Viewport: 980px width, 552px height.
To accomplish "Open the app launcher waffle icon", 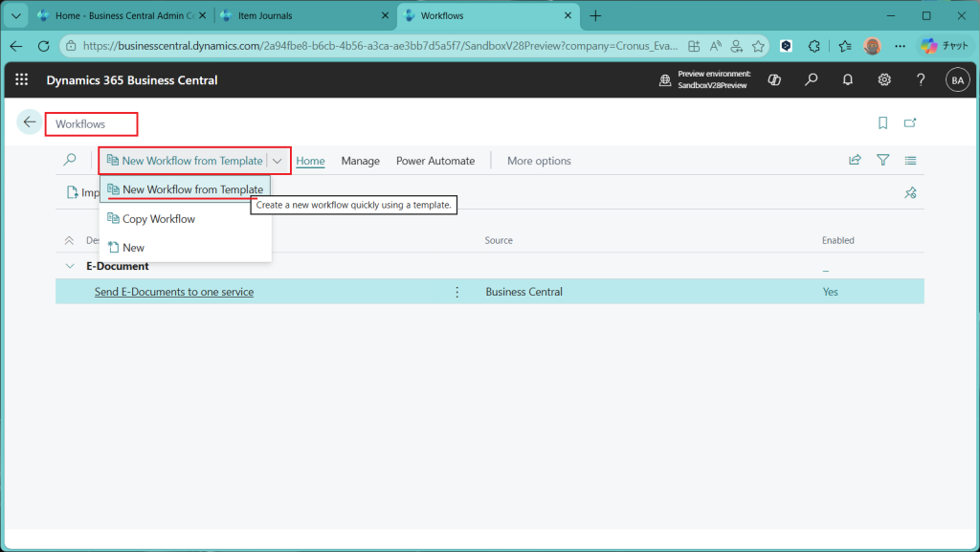I will pyautogui.click(x=21, y=80).
